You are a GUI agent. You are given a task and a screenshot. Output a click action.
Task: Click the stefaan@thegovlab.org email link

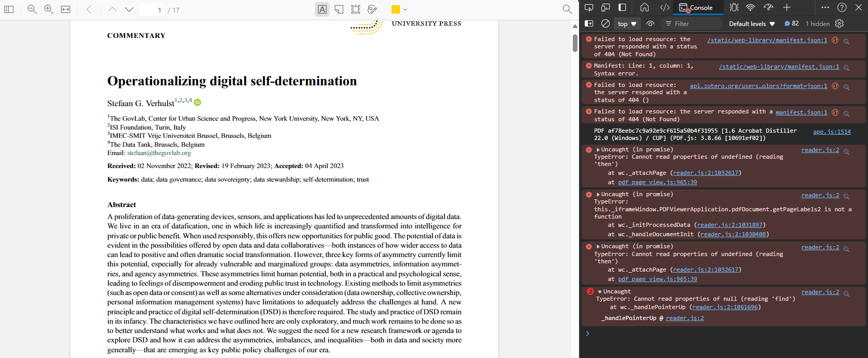(x=159, y=153)
